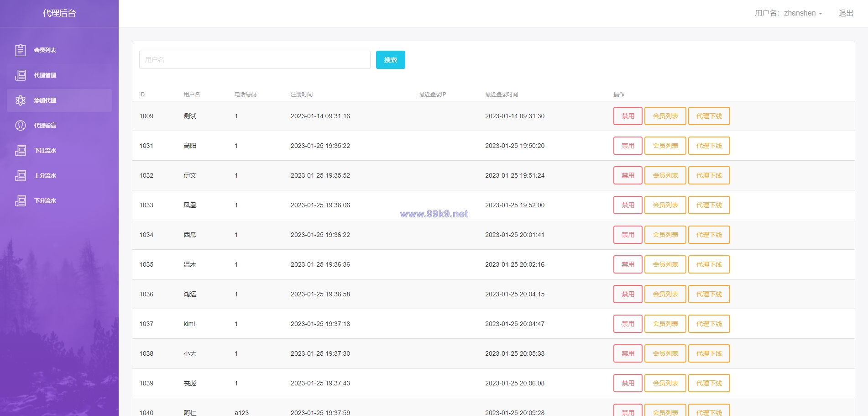Select username cell 测试
The height and width of the screenshot is (416, 868).
pyautogui.click(x=190, y=116)
